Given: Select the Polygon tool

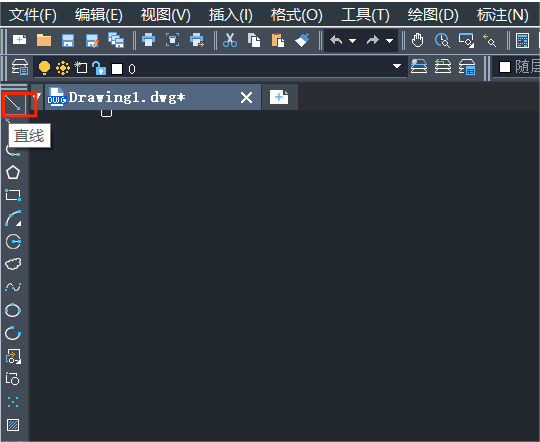Looking at the screenshot, I should (13, 172).
